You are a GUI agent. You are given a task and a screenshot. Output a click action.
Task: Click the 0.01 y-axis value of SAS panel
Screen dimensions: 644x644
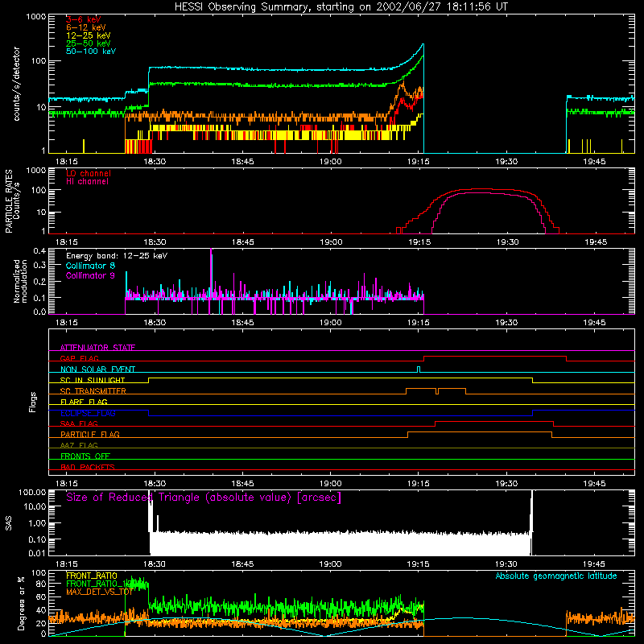tap(37, 553)
